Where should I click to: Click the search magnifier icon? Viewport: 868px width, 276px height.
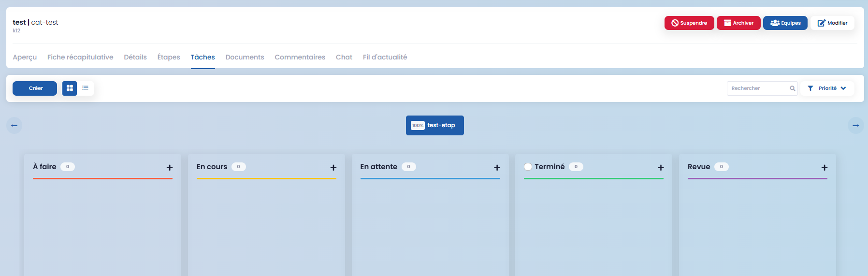793,88
